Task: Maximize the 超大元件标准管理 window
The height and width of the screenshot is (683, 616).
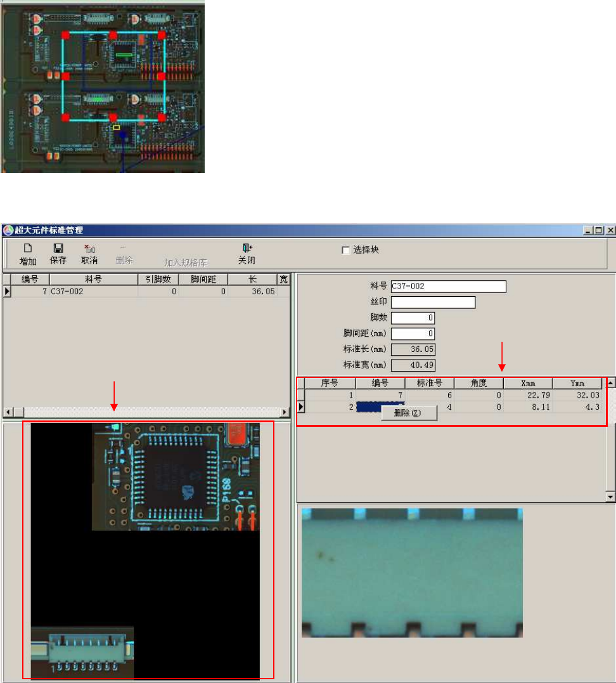Action: [x=599, y=230]
